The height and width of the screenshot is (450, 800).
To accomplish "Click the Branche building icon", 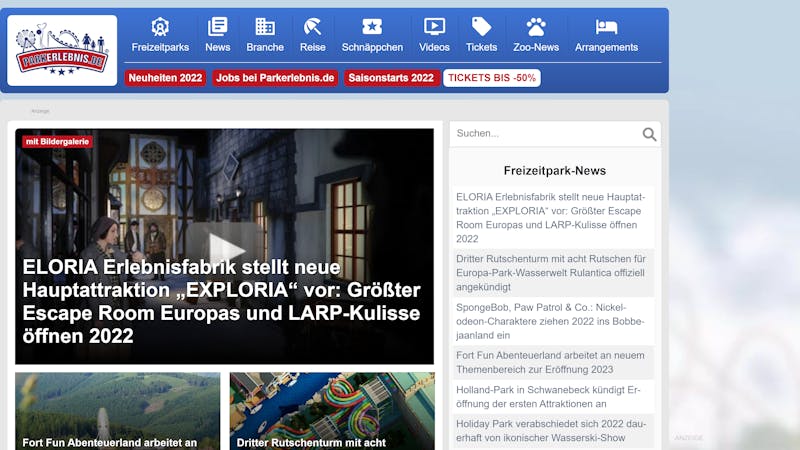I will click(x=265, y=27).
